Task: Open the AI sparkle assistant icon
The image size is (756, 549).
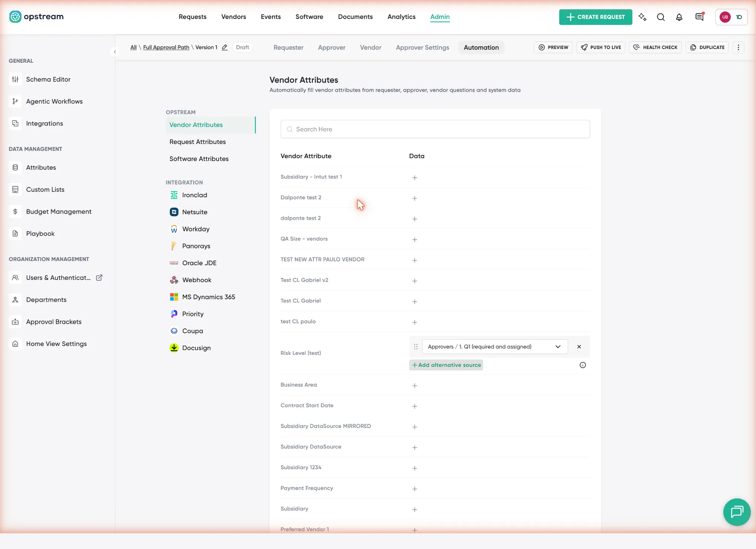Action: click(642, 17)
